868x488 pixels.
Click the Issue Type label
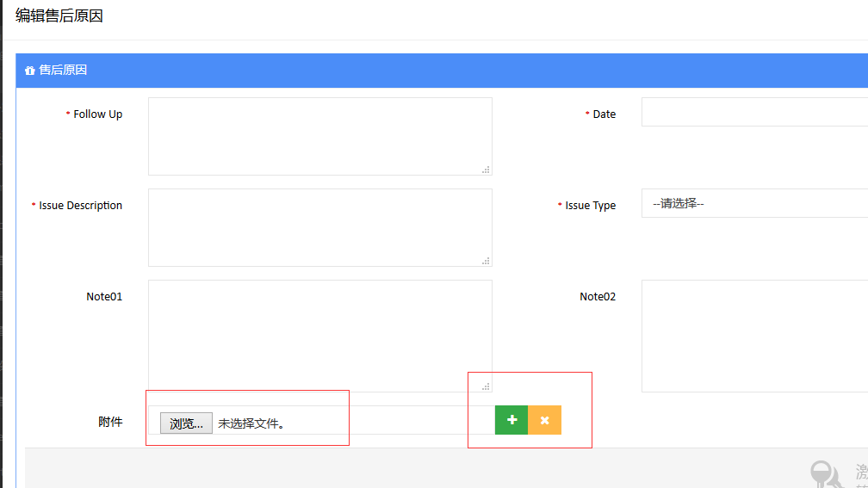pyautogui.click(x=590, y=205)
